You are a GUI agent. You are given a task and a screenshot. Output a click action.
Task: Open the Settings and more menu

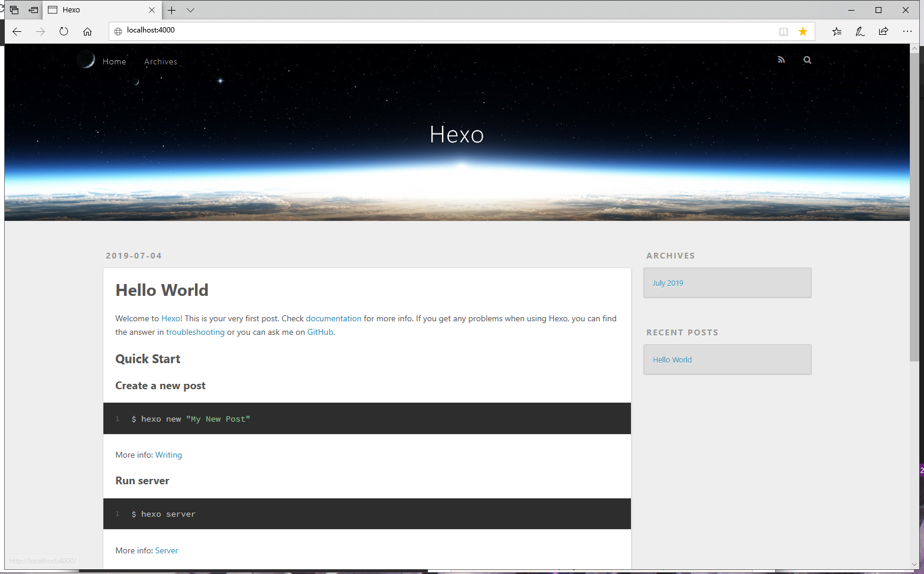907,31
